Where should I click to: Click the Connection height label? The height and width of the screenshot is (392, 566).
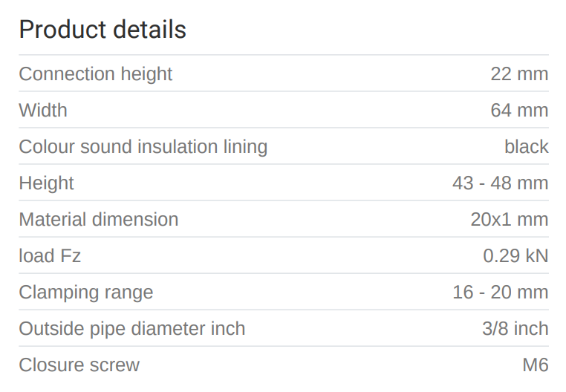pyautogui.click(x=95, y=74)
